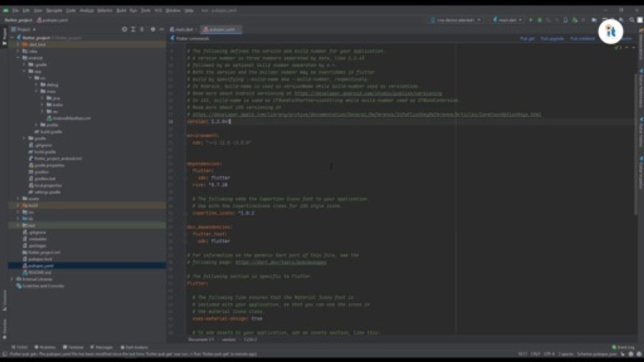The height and width of the screenshot is (362, 644).
Task: Open the Terminal tool window
Action: click(73, 347)
